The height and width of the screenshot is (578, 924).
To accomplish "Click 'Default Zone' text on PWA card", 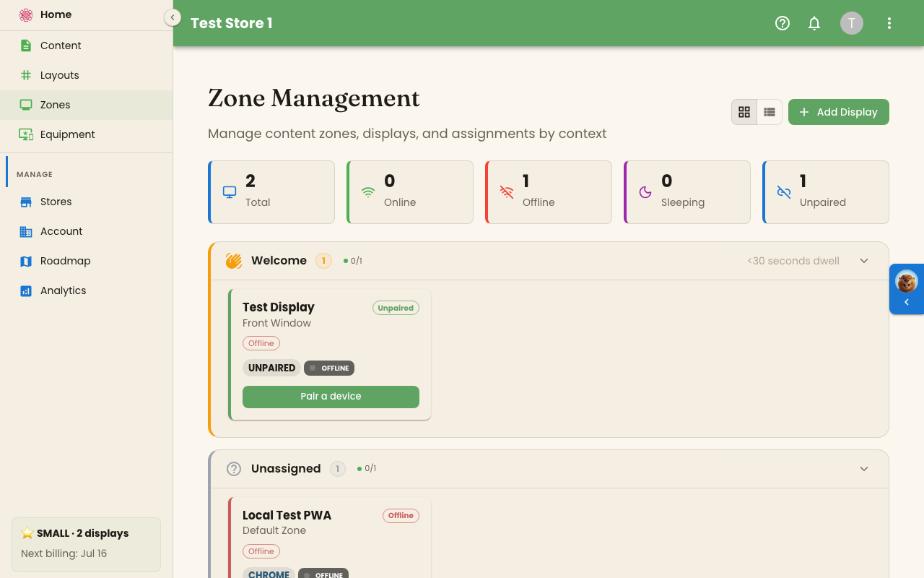I will pyautogui.click(x=274, y=530).
